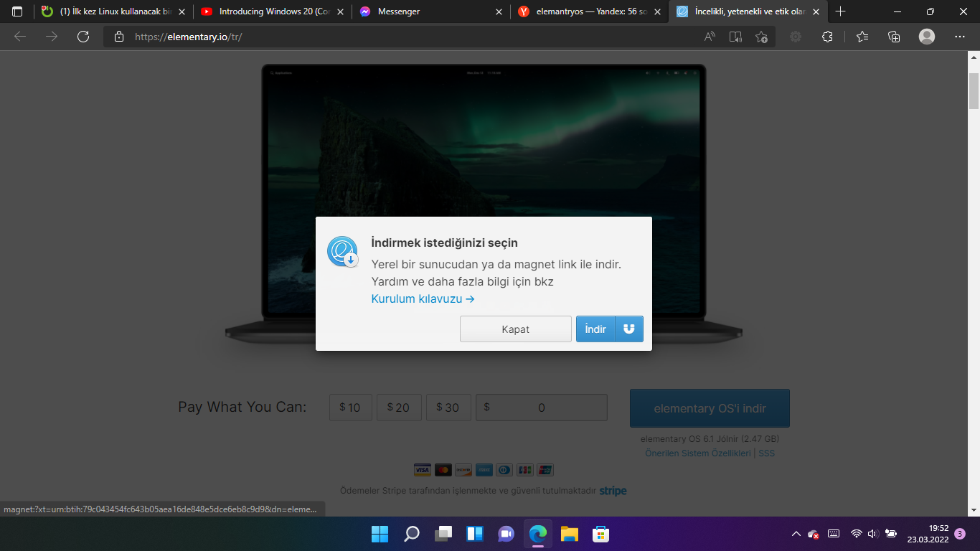Close the Introducing Windows 20 tab
The height and width of the screenshot is (551, 980).
click(340, 11)
